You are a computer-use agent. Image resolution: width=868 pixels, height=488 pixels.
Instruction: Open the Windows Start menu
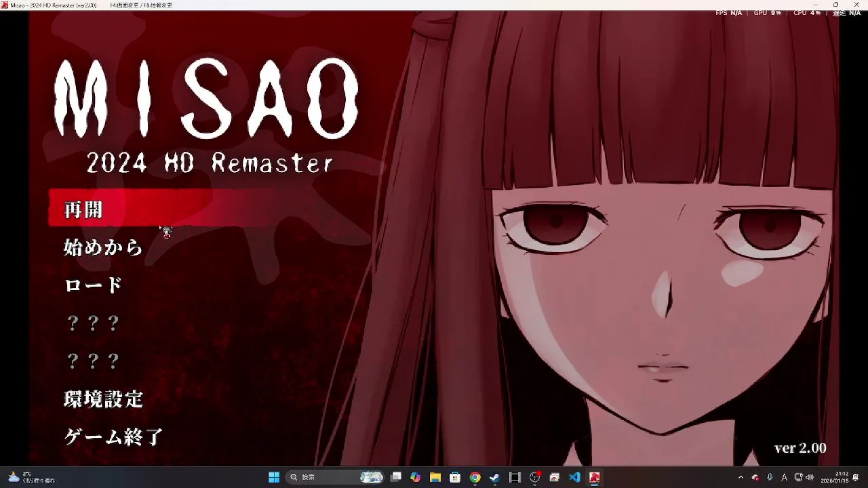[x=274, y=477]
